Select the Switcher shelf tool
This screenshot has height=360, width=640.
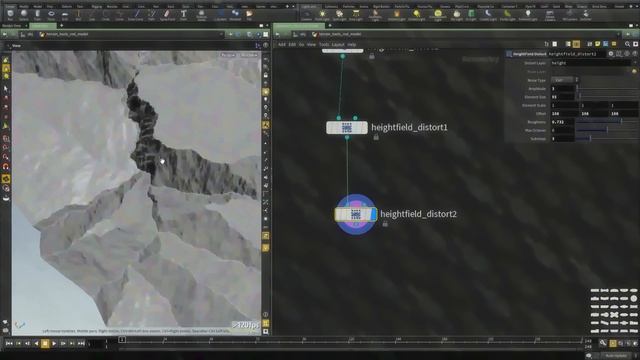586,15
